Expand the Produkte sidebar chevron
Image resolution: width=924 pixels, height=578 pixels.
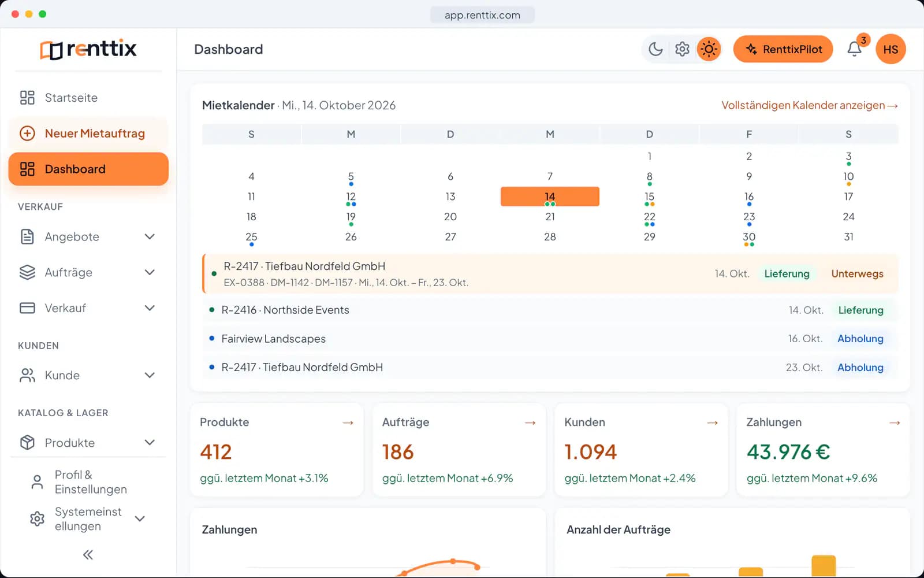150,443
